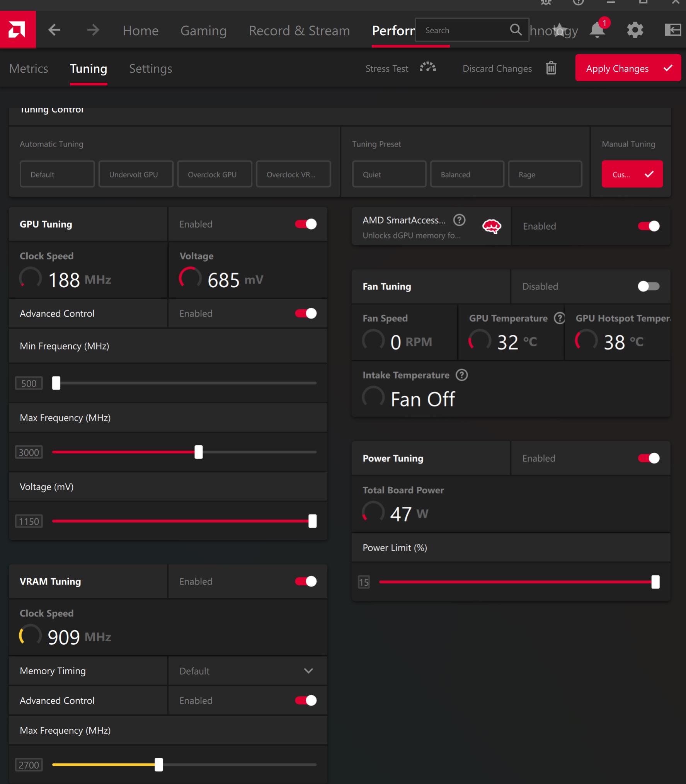Click the AMD SmartAccess help icon
The image size is (686, 784).
[459, 220]
